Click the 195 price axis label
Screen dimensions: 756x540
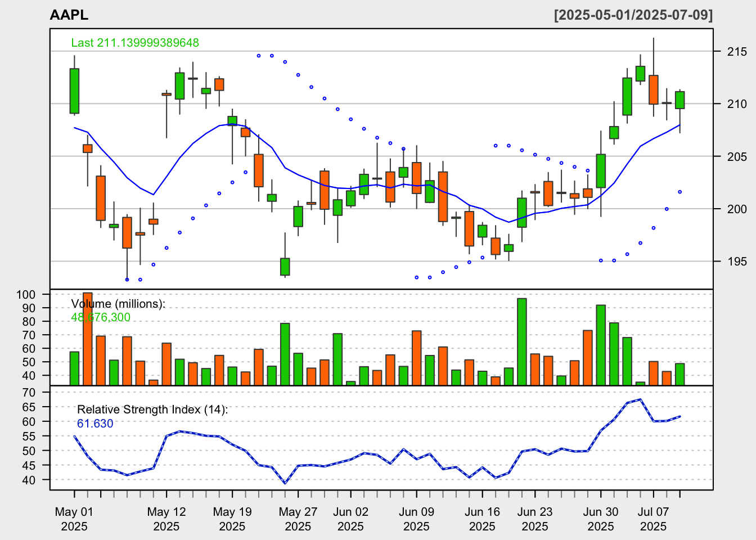pos(737,262)
